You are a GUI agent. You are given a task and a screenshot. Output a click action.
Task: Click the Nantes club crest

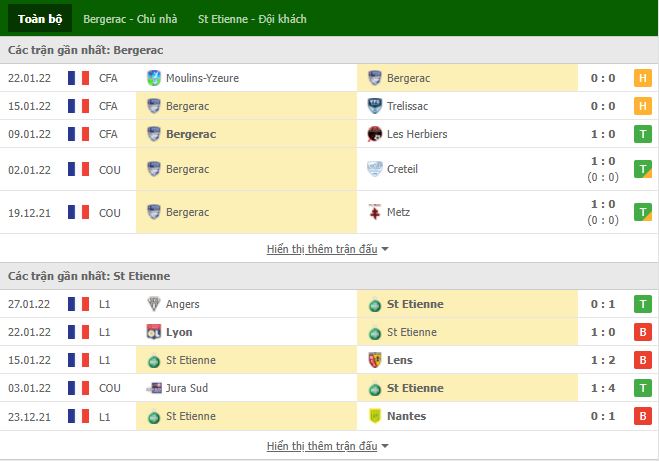coord(374,416)
